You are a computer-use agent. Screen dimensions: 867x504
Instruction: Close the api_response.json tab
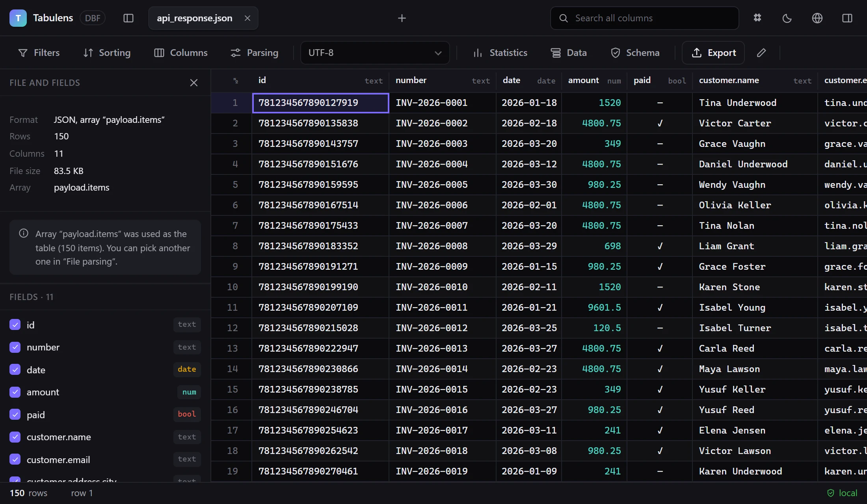[247, 18]
